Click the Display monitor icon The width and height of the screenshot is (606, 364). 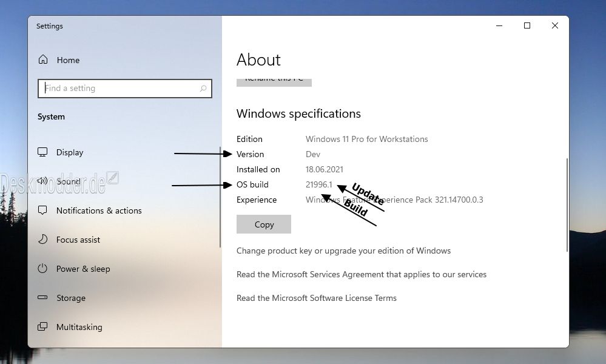[x=42, y=152]
